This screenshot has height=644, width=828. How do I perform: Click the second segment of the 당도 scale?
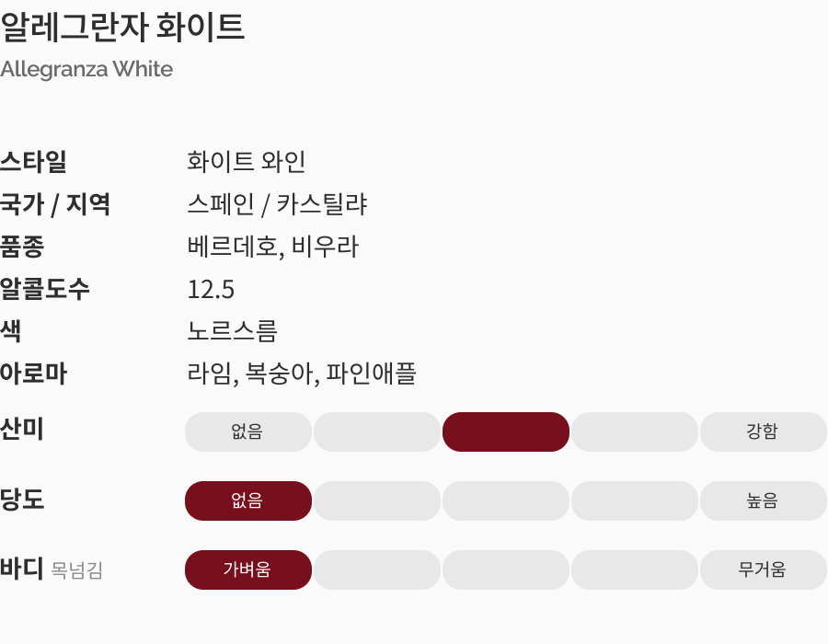coord(377,501)
